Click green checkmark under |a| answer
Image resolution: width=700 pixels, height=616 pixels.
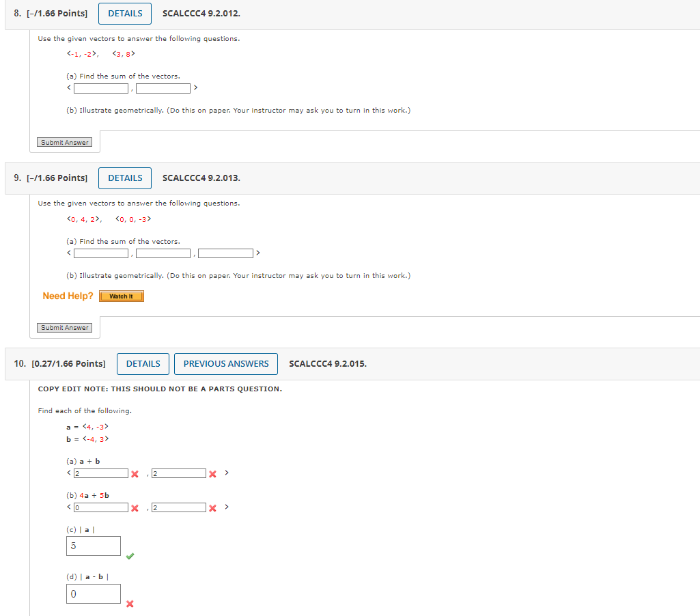tap(130, 556)
